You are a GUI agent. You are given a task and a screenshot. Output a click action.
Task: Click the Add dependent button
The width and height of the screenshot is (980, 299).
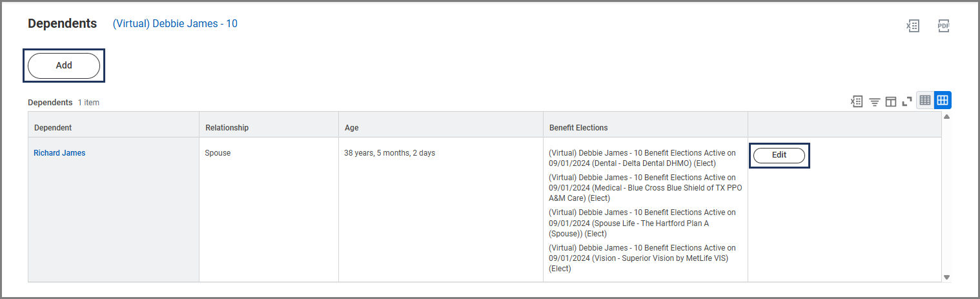(x=64, y=66)
